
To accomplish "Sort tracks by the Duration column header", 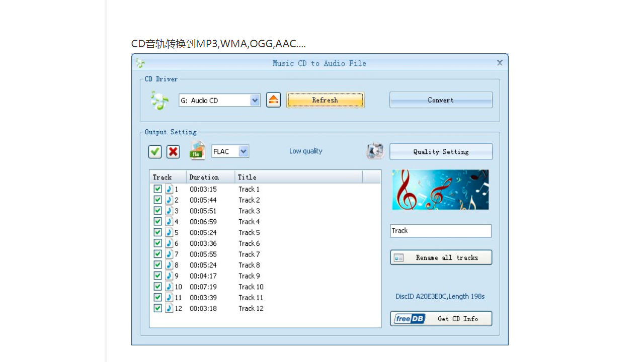I will coord(210,177).
